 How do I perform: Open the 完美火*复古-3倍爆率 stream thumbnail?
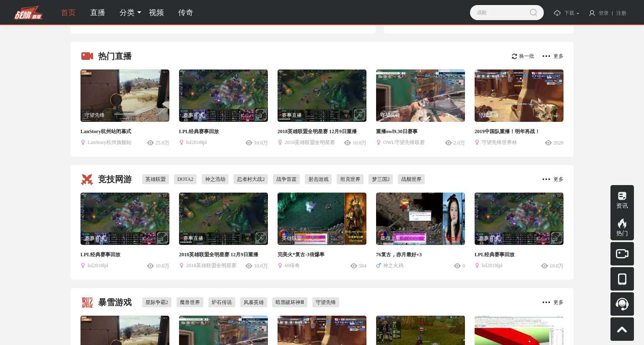322,219
